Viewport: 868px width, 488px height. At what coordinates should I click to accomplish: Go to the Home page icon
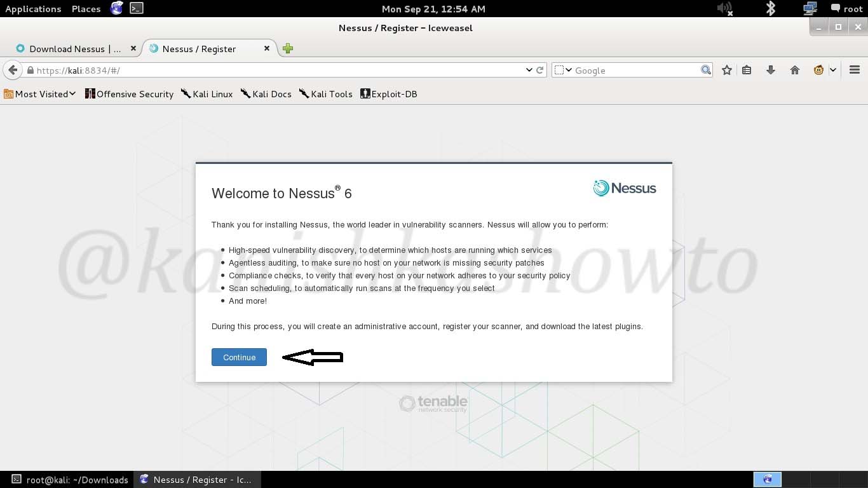tap(795, 70)
